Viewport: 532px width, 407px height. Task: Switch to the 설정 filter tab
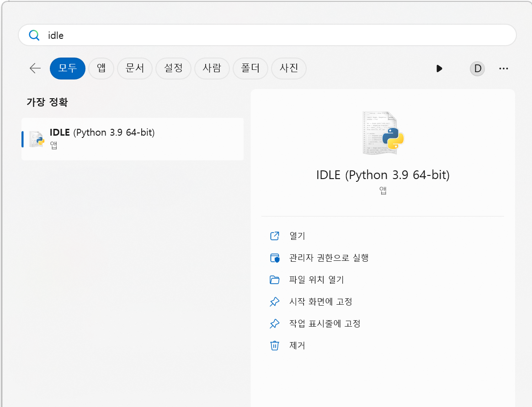(173, 68)
